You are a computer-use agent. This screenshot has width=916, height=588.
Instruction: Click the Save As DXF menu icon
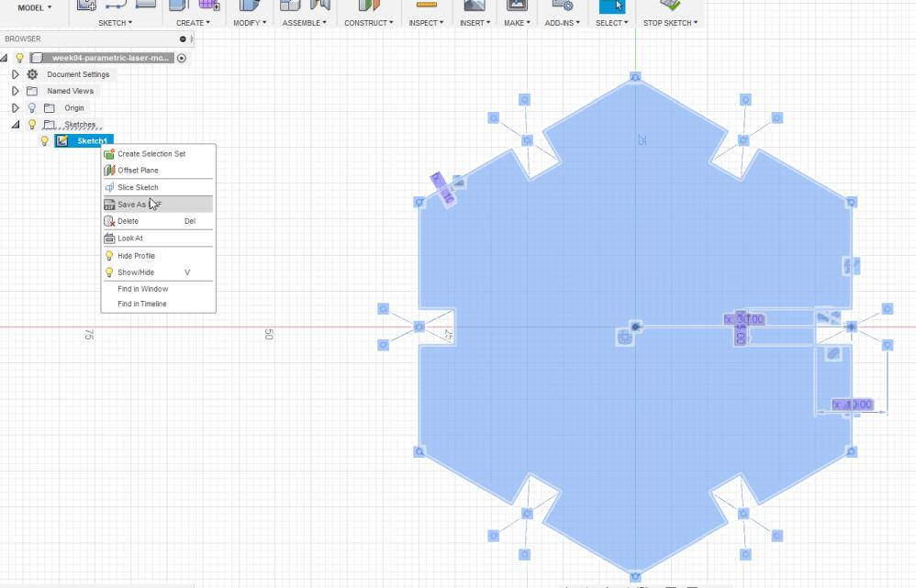pos(109,205)
